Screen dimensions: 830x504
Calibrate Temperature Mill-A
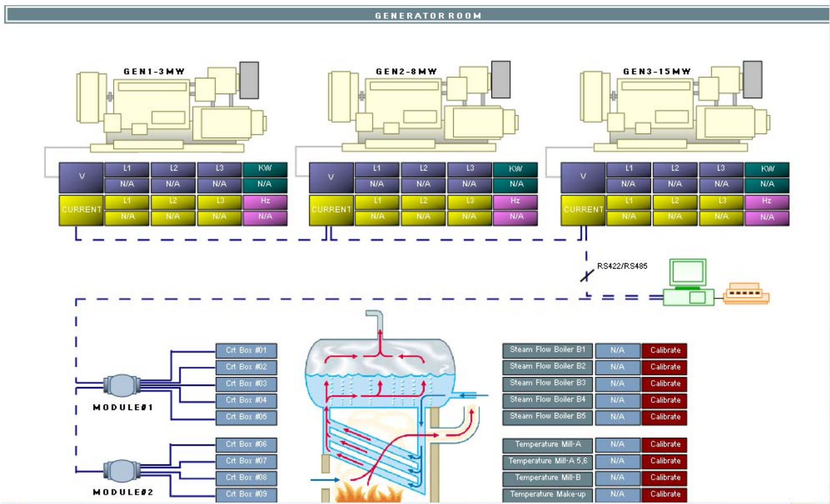(x=664, y=445)
